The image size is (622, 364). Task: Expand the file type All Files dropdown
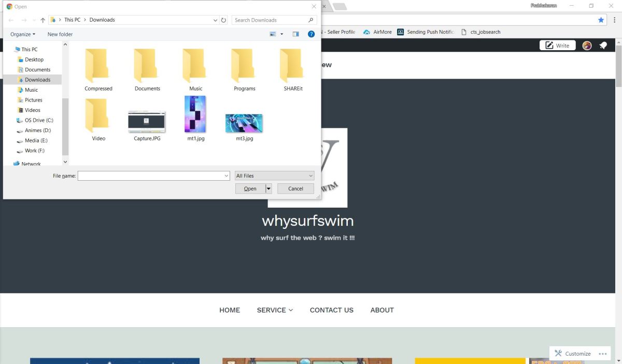coord(274,176)
